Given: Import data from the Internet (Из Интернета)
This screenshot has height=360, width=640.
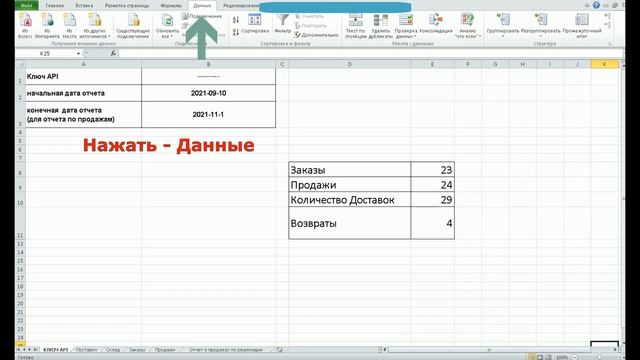Looking at the screenshot, I should click(47, 26).
